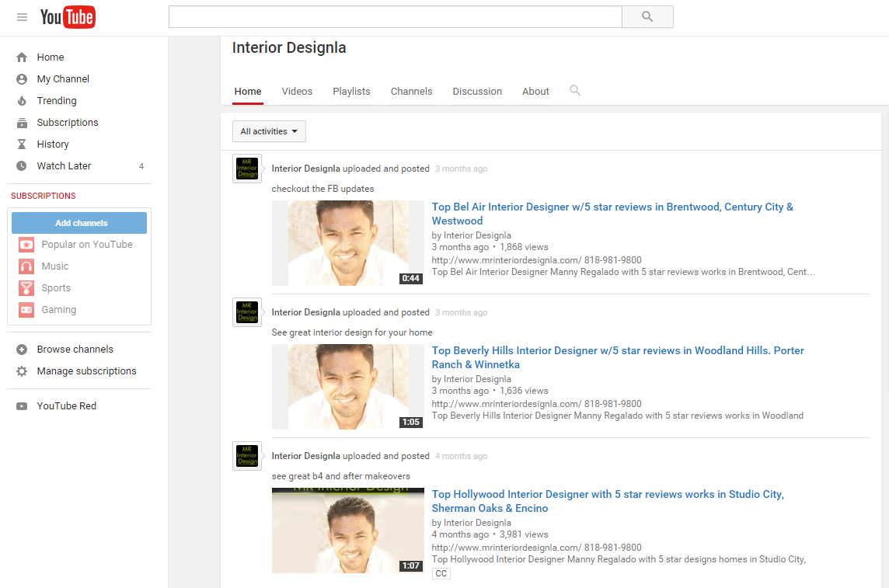Click the search text field
This screenshot has width=889, height=588.
(x=396, y=17)
